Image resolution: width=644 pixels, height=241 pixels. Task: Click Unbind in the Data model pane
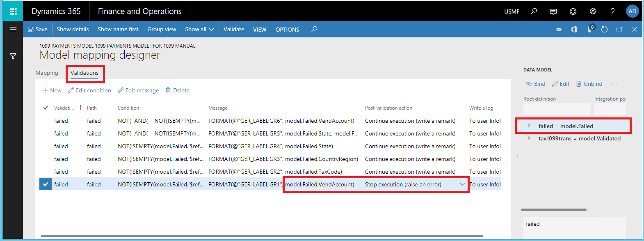589,84
